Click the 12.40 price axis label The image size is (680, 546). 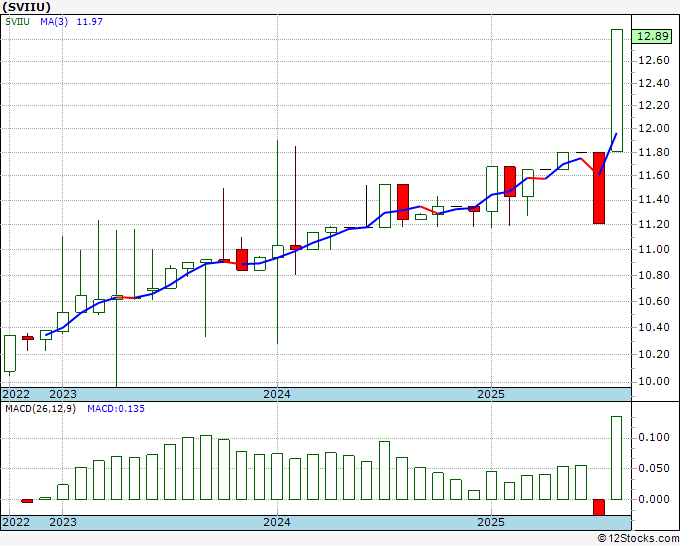coord(654,83)
